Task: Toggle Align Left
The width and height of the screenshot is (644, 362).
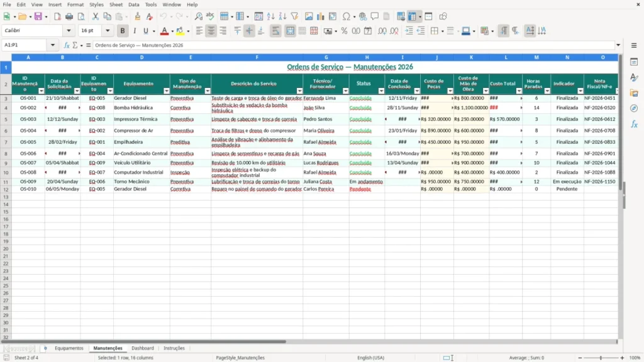Action: coord(199,31)
